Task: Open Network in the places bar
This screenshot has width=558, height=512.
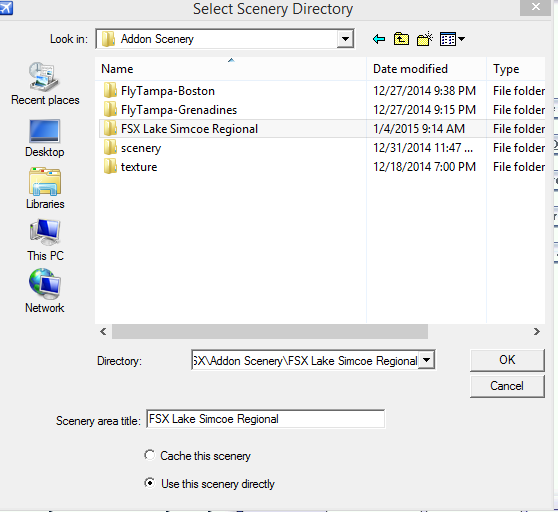Action: pos(45,291)
